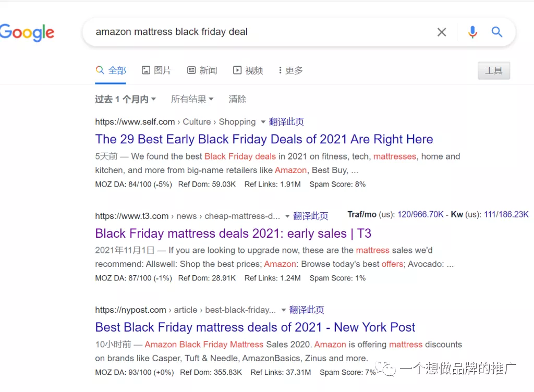Open The 29 Best Early Black Friday Deals result

264,139
